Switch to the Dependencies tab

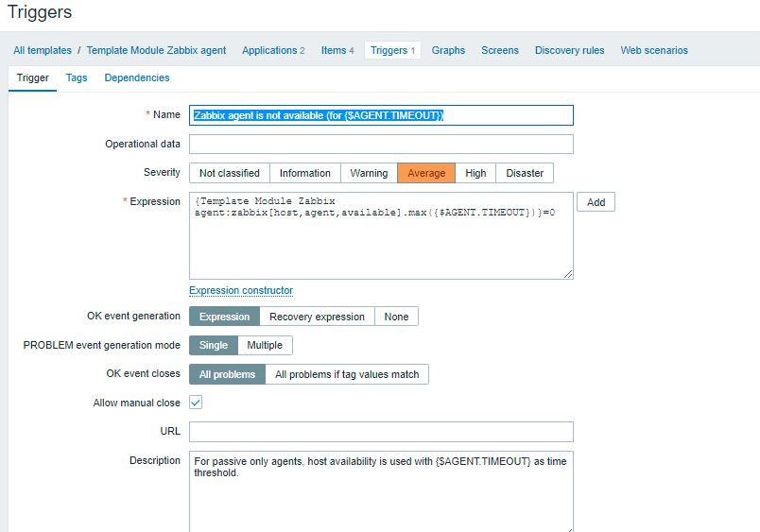coord(137,77)
